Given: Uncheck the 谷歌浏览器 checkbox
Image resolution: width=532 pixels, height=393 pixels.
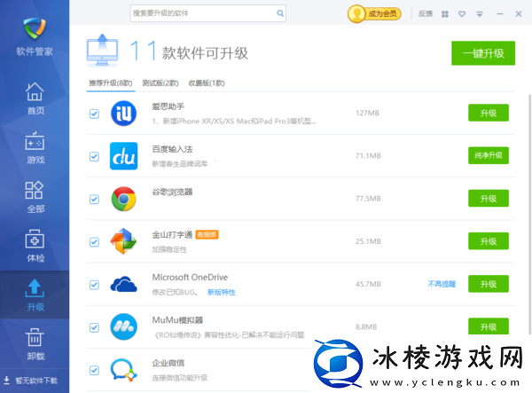Looking at the screenshot, I should [x=94, y=200].
